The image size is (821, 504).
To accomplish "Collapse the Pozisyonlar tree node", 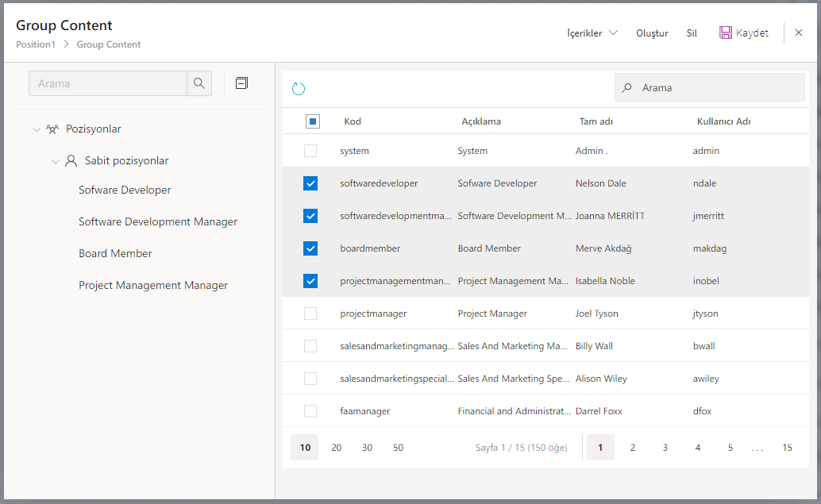I will coord(37,129).
